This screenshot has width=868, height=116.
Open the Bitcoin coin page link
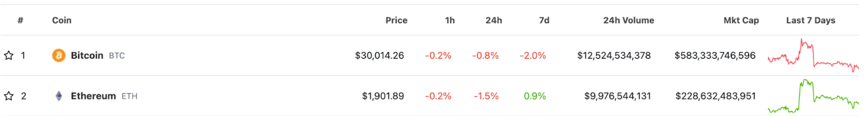[x=87, y=56]
